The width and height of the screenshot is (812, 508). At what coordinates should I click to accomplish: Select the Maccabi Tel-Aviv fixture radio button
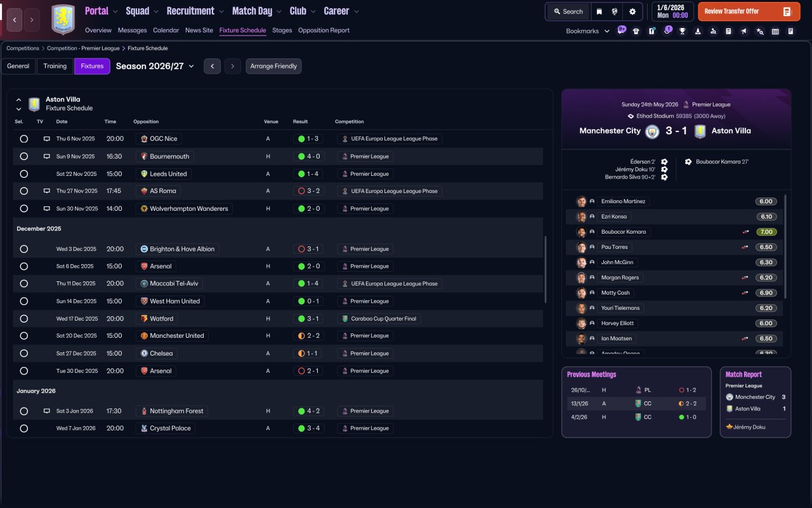point(24,284)
